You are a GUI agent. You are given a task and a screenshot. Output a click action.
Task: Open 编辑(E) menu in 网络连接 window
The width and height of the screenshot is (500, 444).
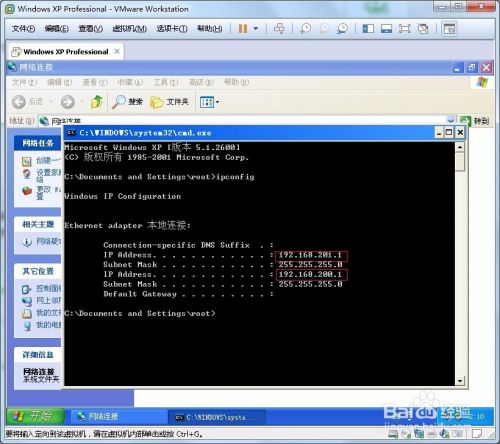pyautogui.click(x=59, y=82)
